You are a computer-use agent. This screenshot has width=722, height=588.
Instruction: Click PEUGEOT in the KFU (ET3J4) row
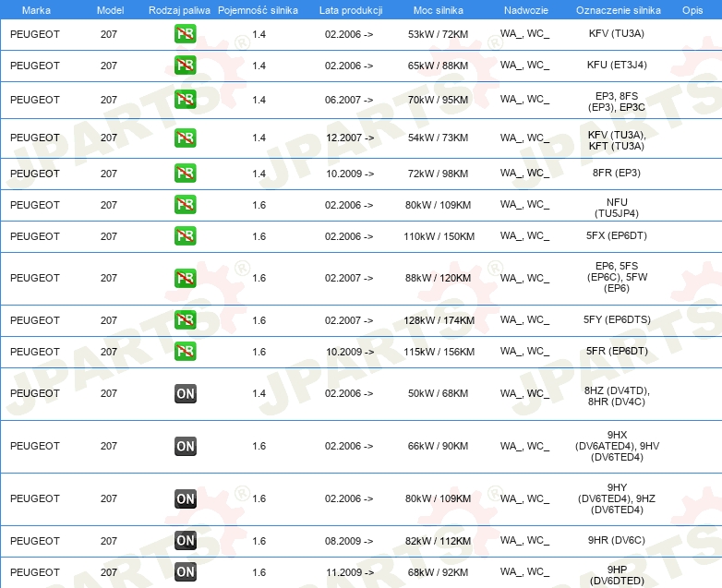(x=35, y=66)
